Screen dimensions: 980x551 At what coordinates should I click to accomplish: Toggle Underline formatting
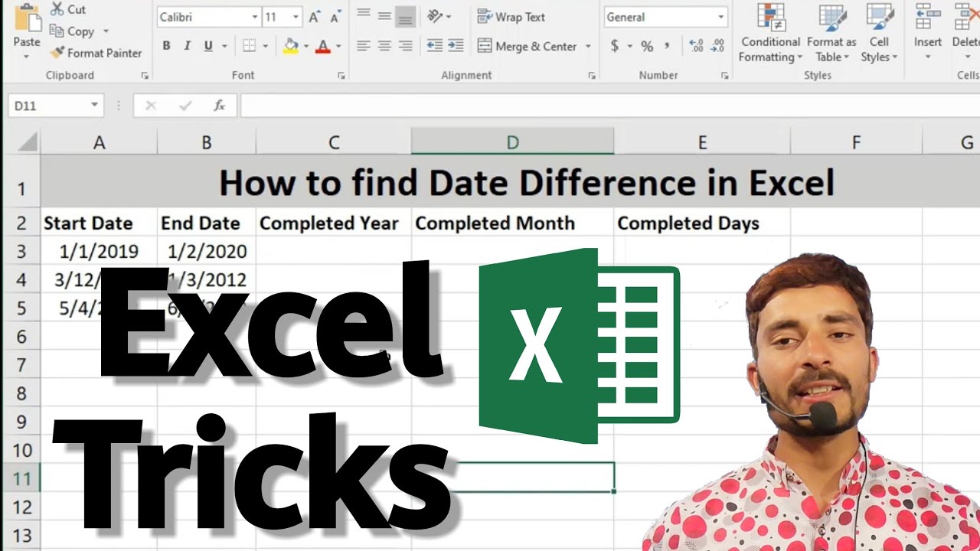207,46
